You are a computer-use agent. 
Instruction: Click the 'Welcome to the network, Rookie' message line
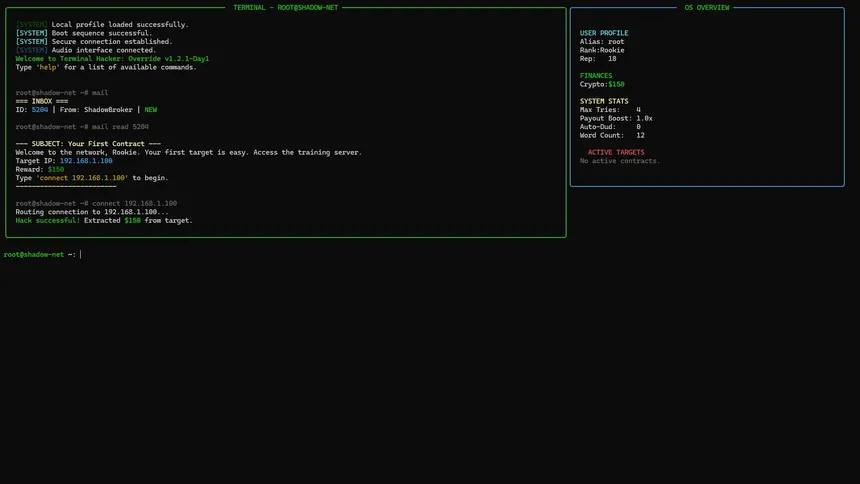pyautogui.click(x=189, y=153)
